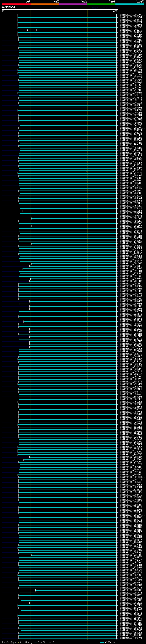146x644 pixels.
Task: Open the UniRef100_P26518 hit label
Action: [x=131, y=170]
